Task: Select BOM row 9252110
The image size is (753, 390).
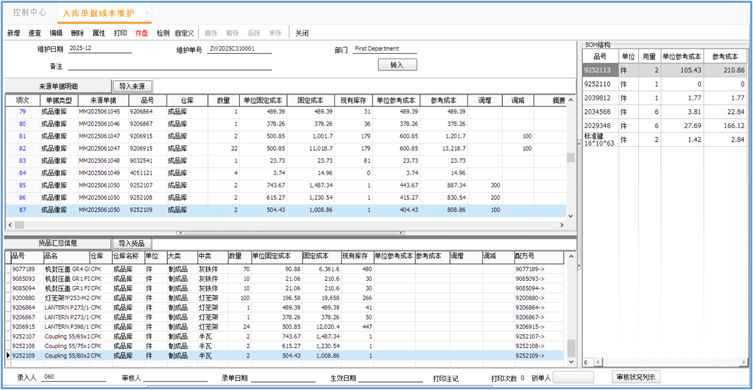Action: 665,84
